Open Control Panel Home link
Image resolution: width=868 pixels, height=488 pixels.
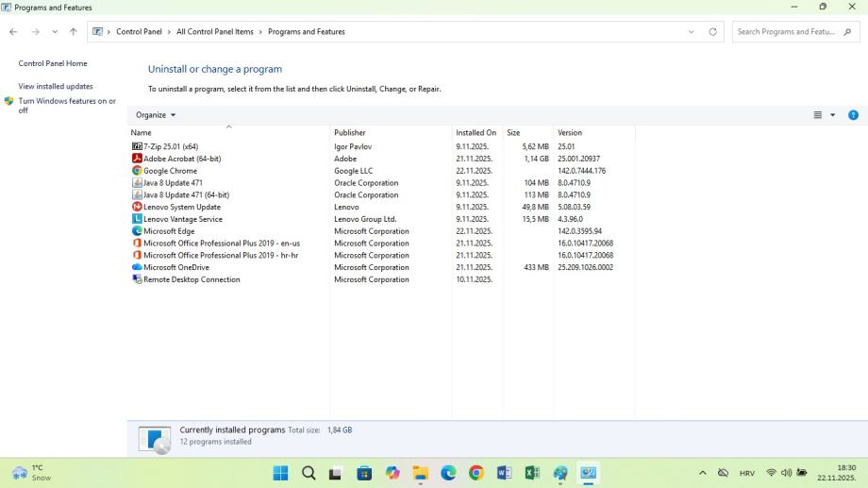pyautogui.click(x=53, y=63)
